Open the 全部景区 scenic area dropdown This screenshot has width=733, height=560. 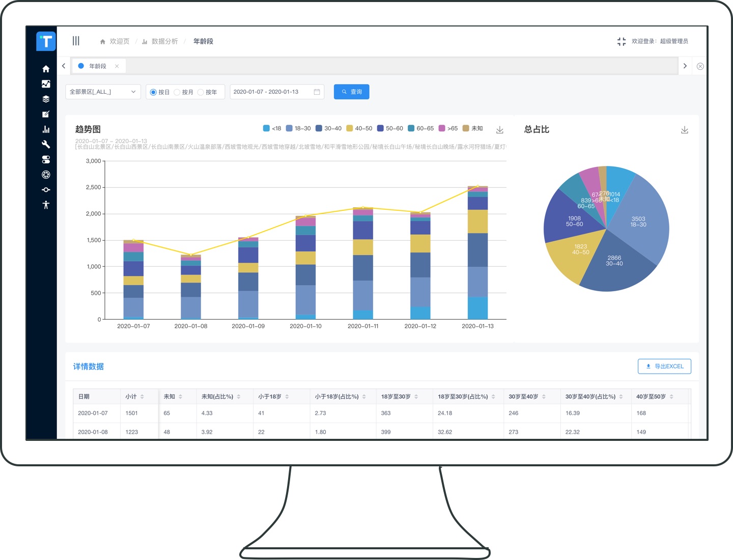pos(103,92)
